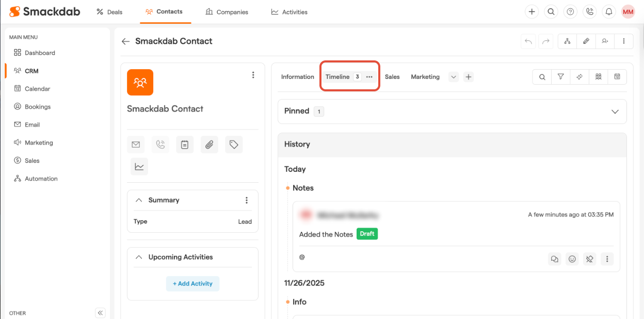
Task: Collapse the Summary panel
Action: 139,200
